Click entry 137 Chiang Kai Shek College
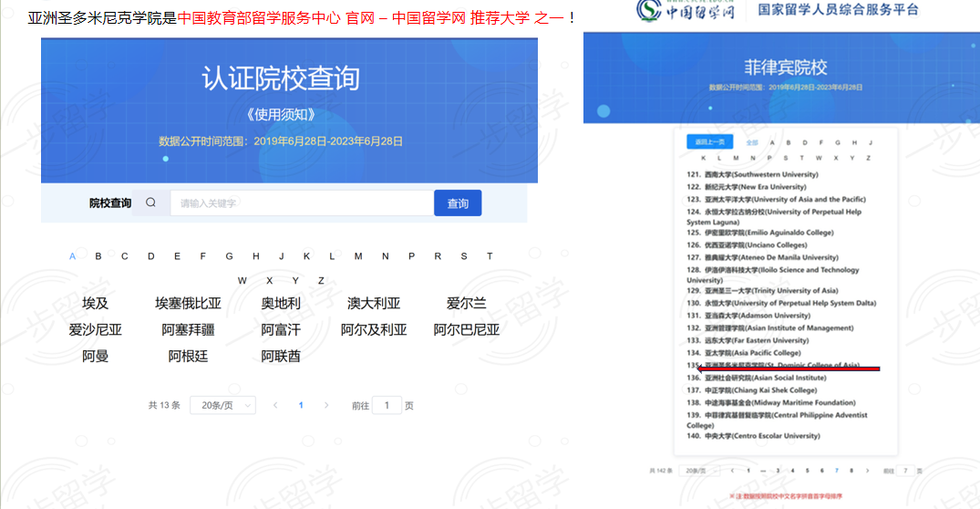 [752, 390]
